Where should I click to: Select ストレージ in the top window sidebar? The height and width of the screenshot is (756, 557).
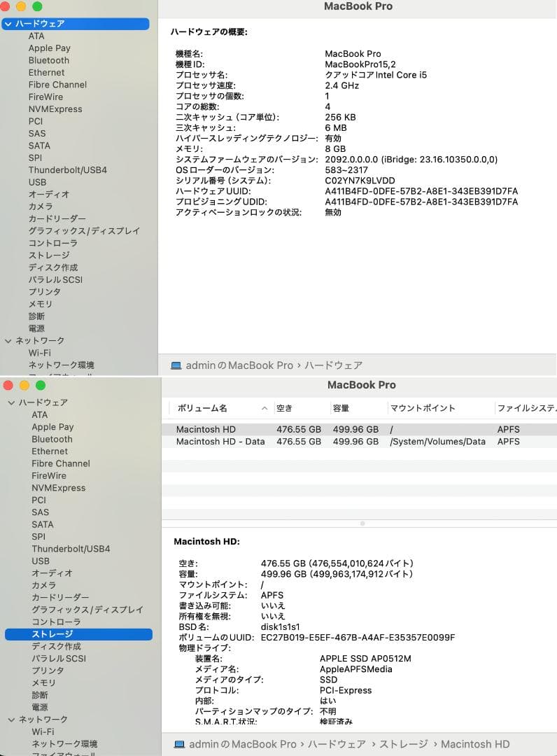[49, 255]
